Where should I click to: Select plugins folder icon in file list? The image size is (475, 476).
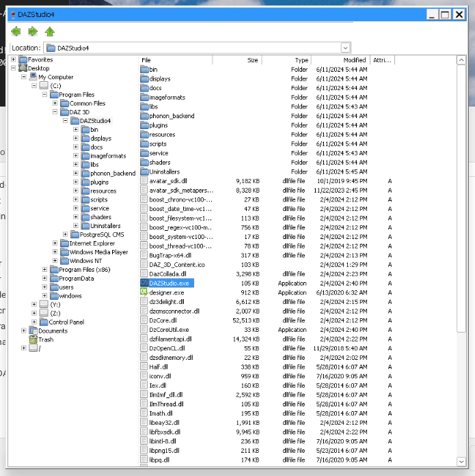145,125
